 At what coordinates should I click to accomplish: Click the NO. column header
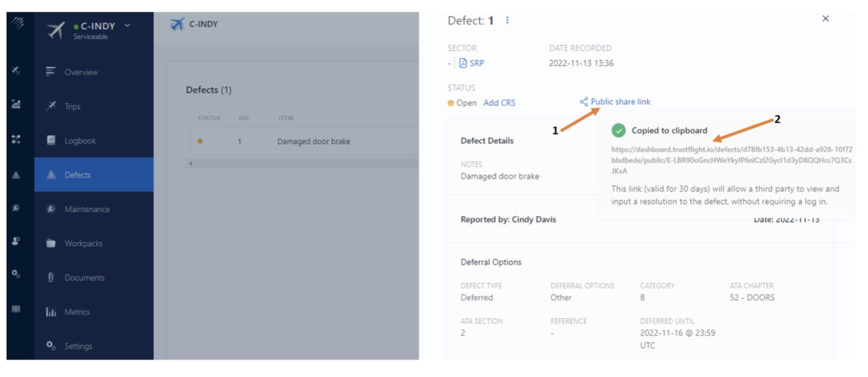pyautogui.click(x=243, y=118)
